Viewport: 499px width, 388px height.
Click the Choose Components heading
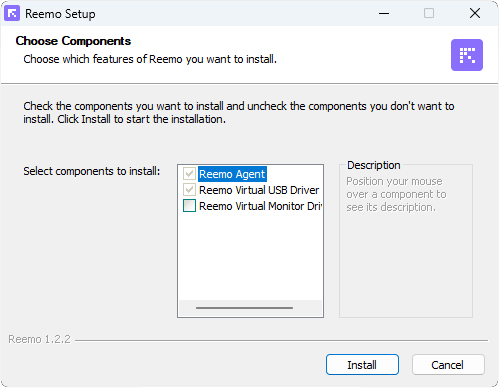(x=73, y=41)
